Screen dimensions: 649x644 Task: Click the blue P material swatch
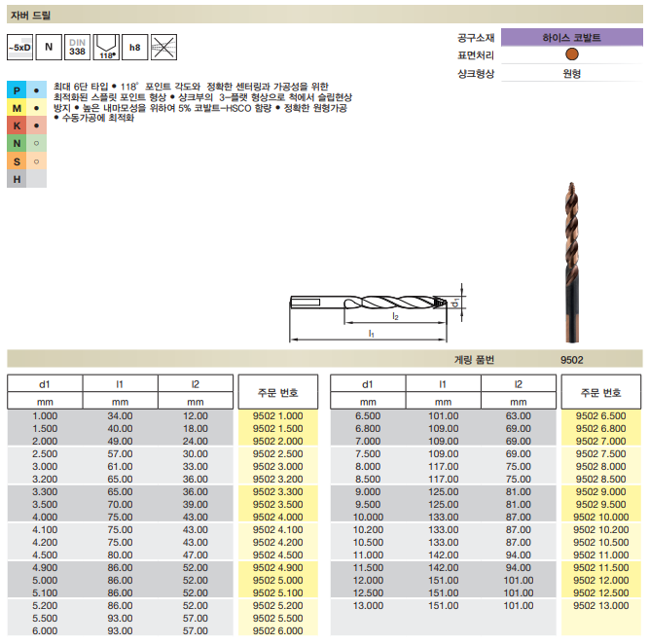tap(17, 90)
